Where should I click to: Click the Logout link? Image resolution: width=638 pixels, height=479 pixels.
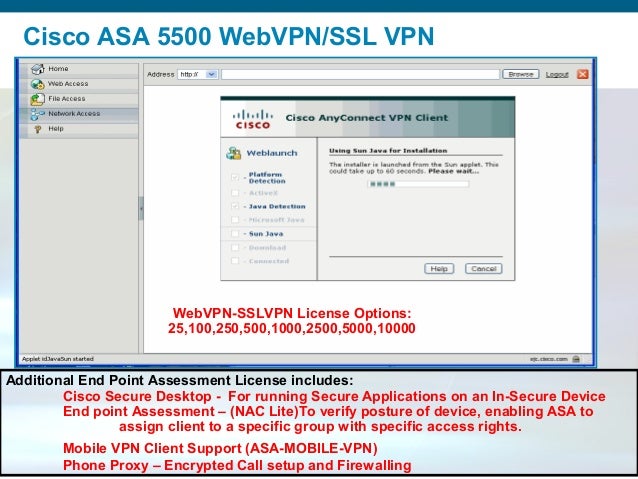click(557, 74)
